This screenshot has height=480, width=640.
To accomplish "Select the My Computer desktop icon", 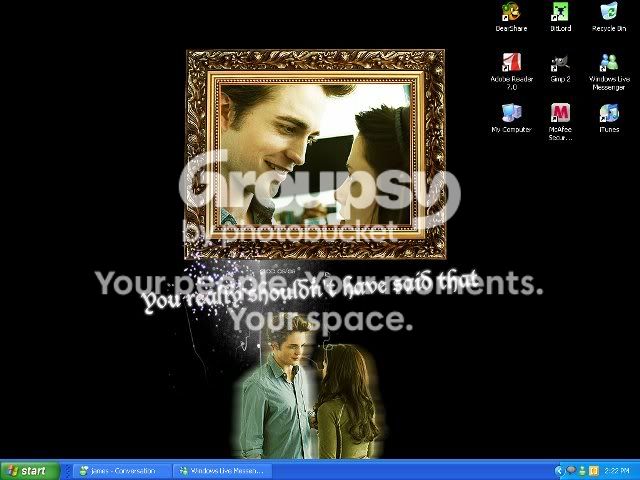I will (511, 118).
